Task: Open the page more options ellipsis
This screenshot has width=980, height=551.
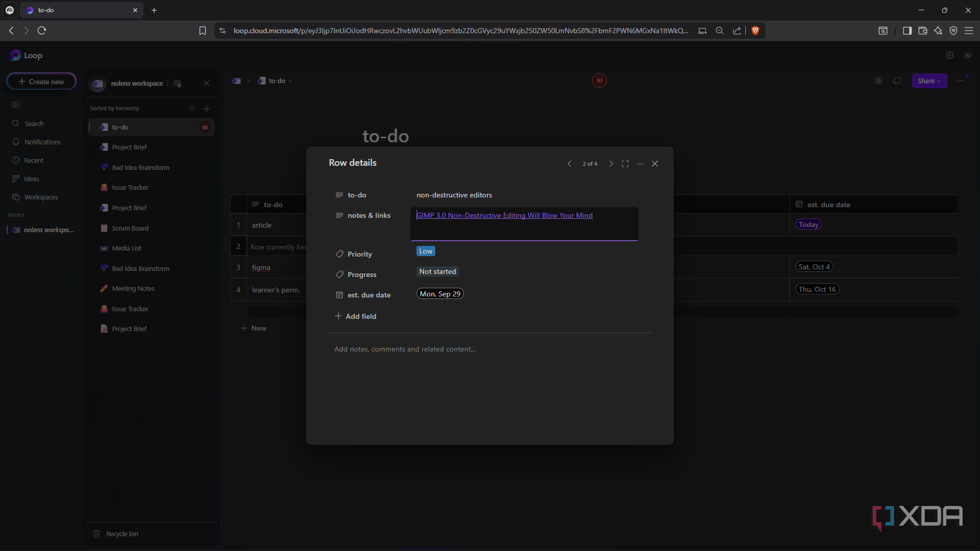Action: click(961, 81)
